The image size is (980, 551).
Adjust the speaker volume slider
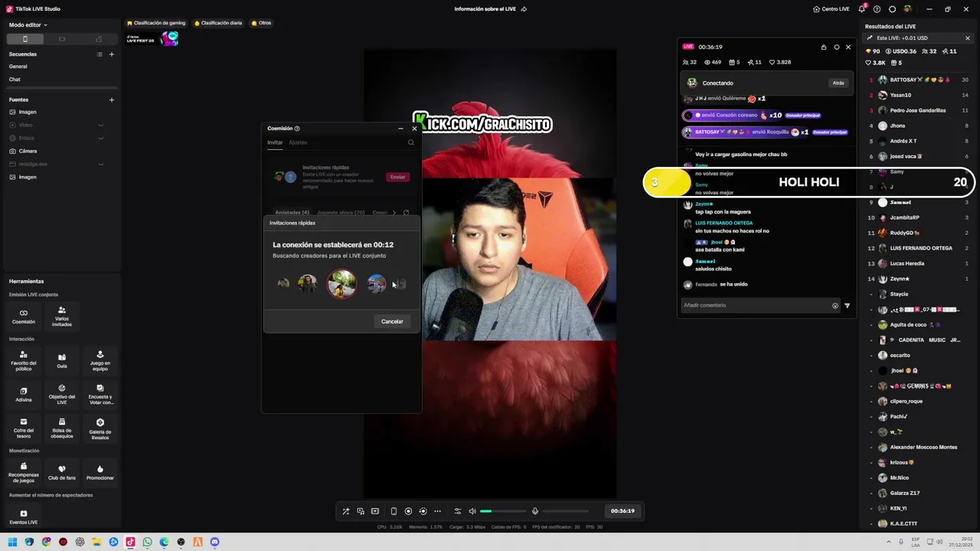[x=503, y=511]
